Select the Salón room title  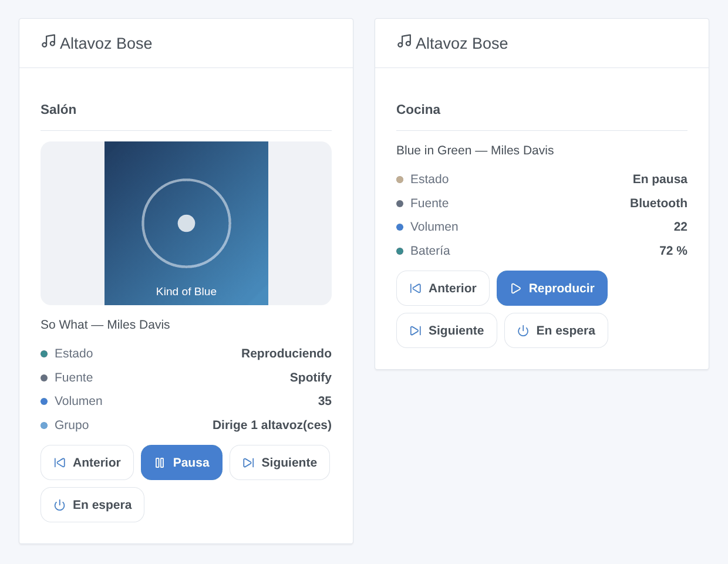pos(58,110)
